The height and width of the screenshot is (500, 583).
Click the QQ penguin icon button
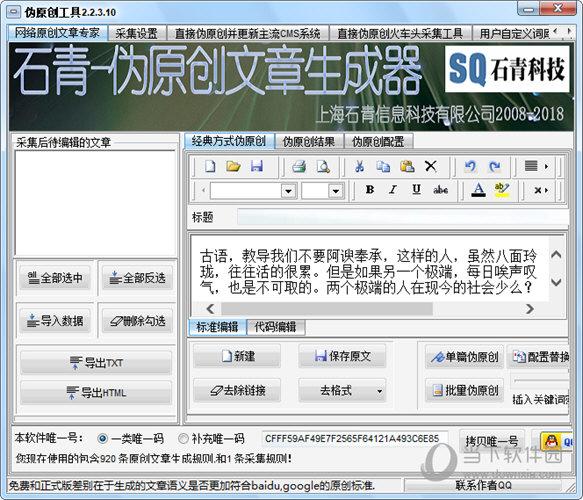point(557,441)
